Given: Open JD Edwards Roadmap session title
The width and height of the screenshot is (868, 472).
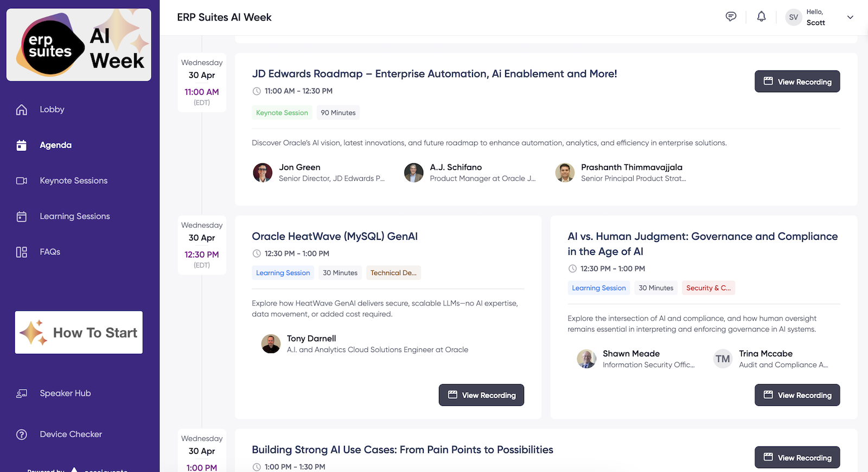Looking at the screenshot, I should pos(435,74).
